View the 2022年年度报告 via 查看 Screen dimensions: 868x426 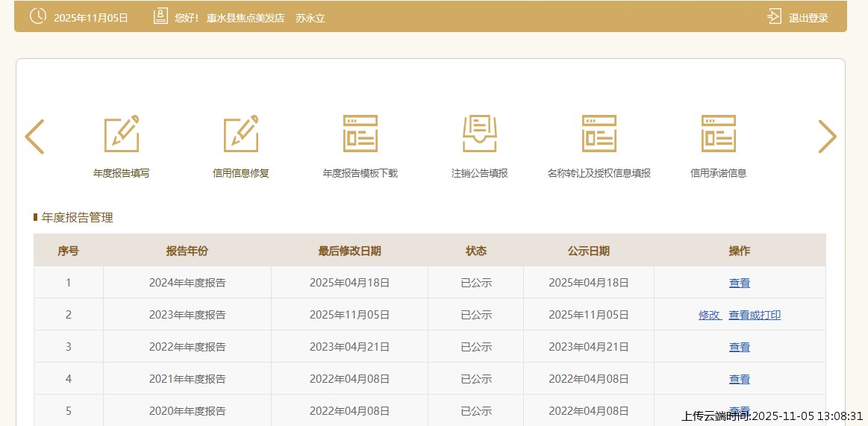click(739, 348)
